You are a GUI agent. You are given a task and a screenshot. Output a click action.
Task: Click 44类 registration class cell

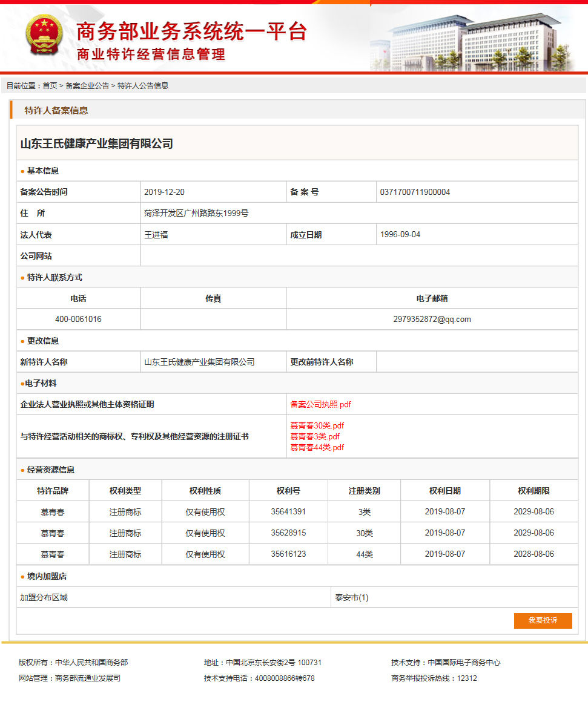[x=364, y=554]
